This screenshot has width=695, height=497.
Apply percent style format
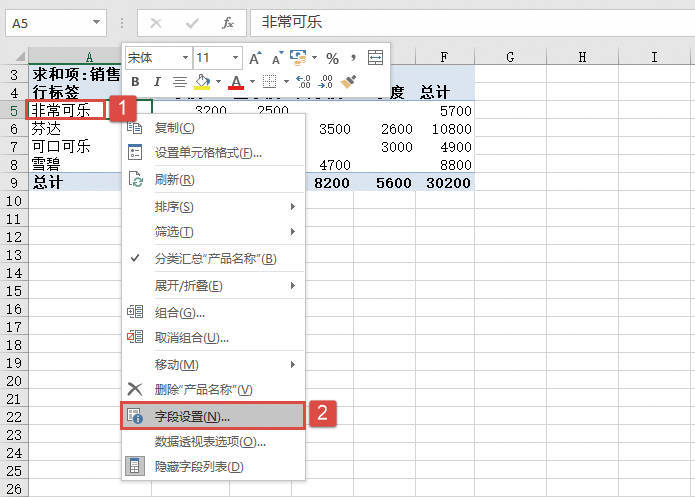[x=332, y=58]
